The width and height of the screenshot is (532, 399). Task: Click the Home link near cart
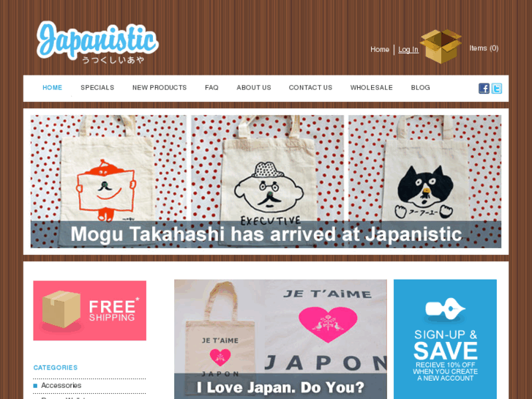(x=380, y=50)
